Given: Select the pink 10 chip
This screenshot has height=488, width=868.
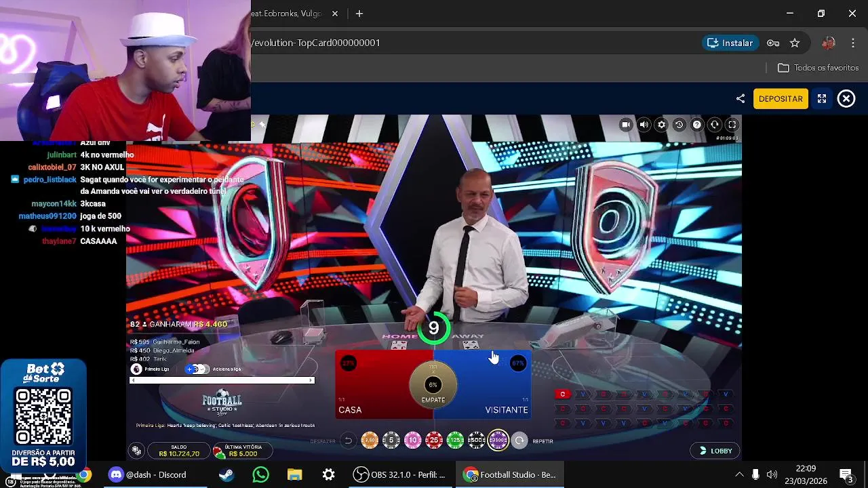Looking at the screenshot, I should point(413,441).
